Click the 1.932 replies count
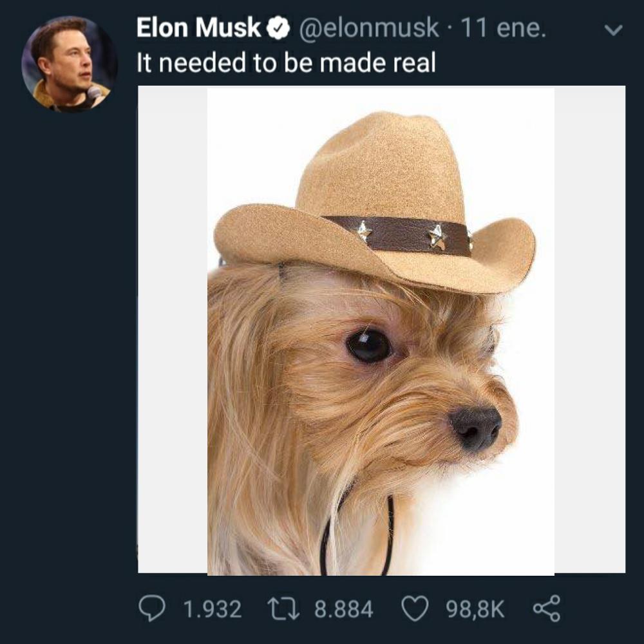The width and height of the screenshot is (644, 644). coord(213,609)
